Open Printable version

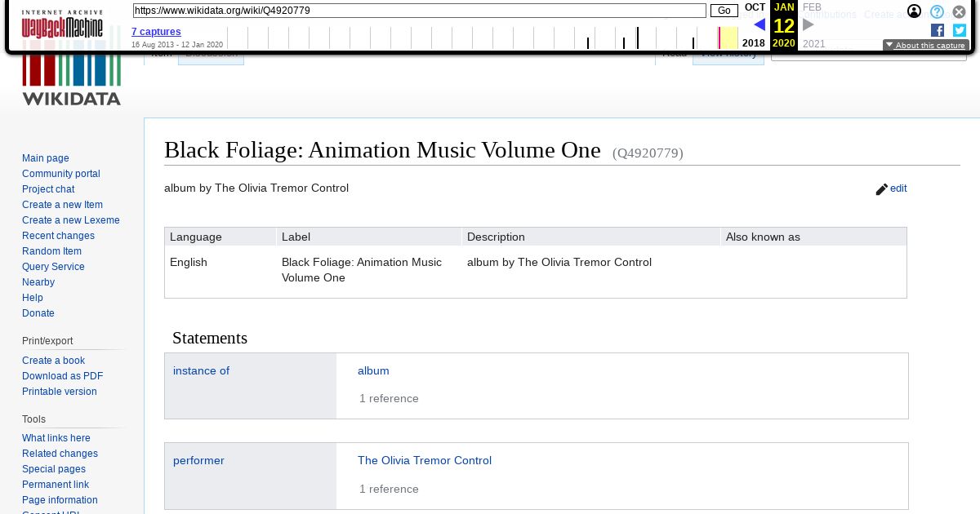60,392
